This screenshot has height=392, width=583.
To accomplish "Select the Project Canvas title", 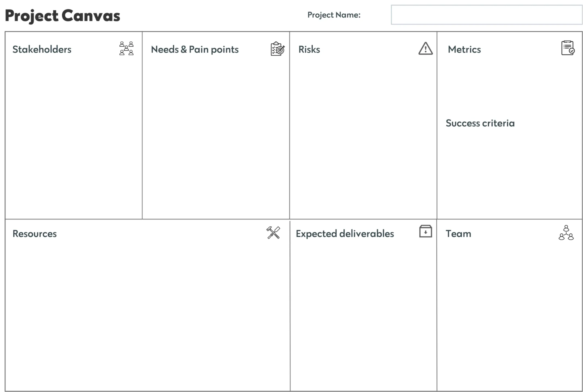I will point(62,16).
